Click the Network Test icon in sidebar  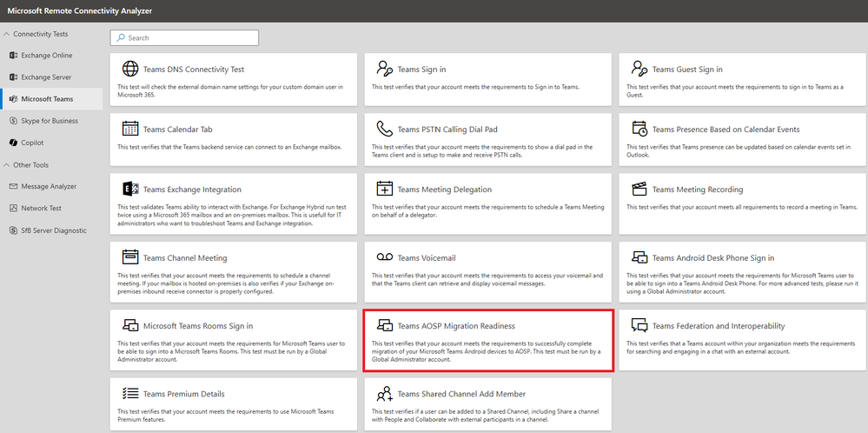(13, 208)
